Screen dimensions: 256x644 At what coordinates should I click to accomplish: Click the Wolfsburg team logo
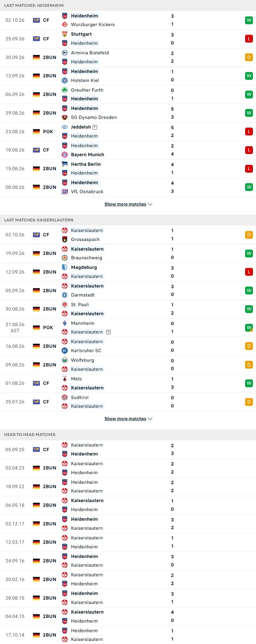coord(65,360)
